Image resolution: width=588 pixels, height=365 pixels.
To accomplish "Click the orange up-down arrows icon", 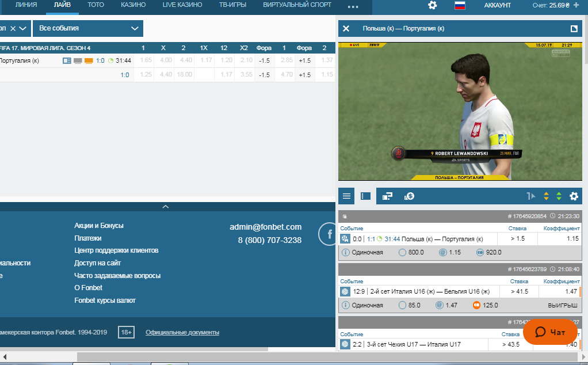I will [x=546, y=196].
